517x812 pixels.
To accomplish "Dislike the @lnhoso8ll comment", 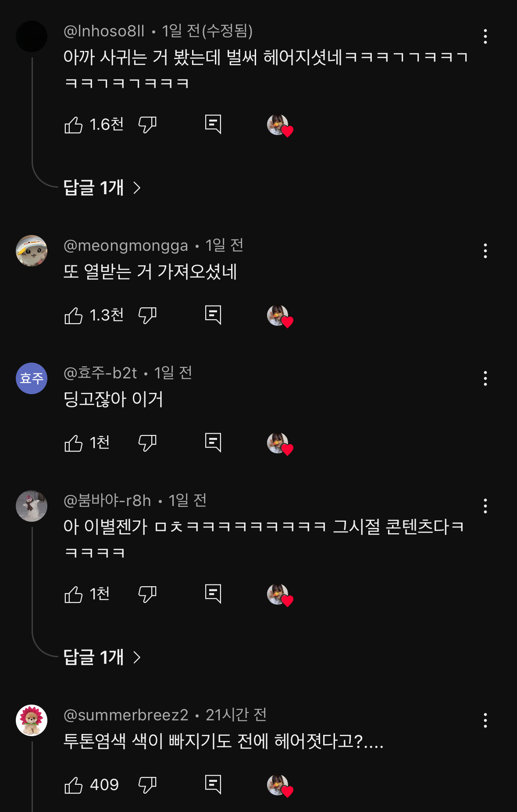I will point(147,125).
